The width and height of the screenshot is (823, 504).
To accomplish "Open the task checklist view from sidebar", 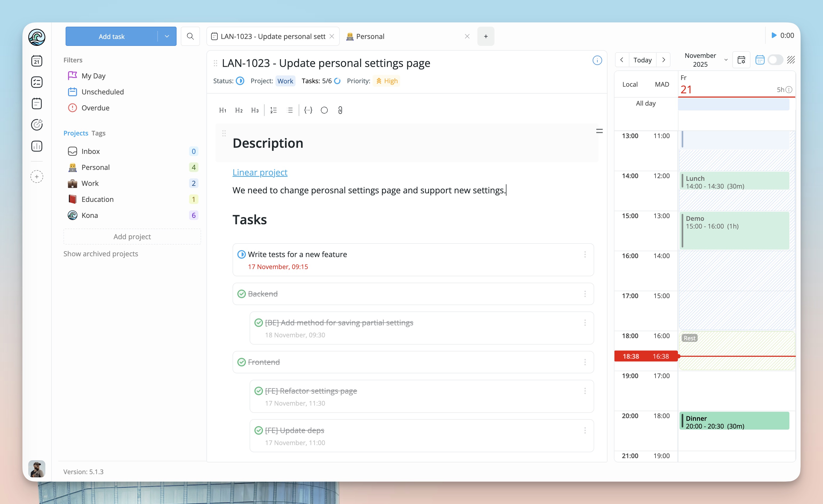I will (37, 82).
